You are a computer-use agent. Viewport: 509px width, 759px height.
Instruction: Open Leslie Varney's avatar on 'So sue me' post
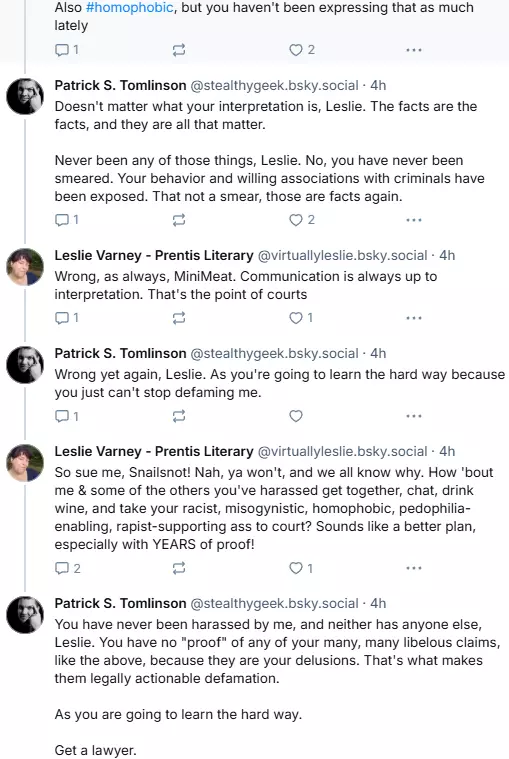(25, 463)
